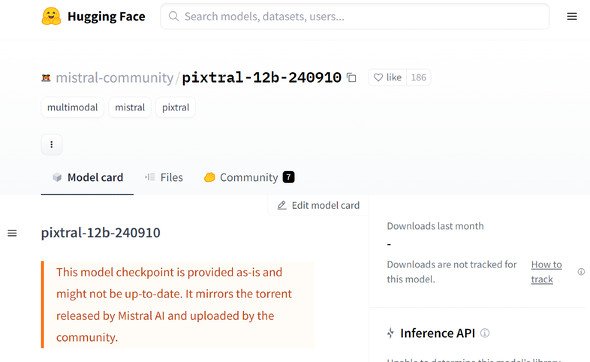Viewport: 590px width, 362px height.
Task: Switch to the Model card tab
Action: 87,177
